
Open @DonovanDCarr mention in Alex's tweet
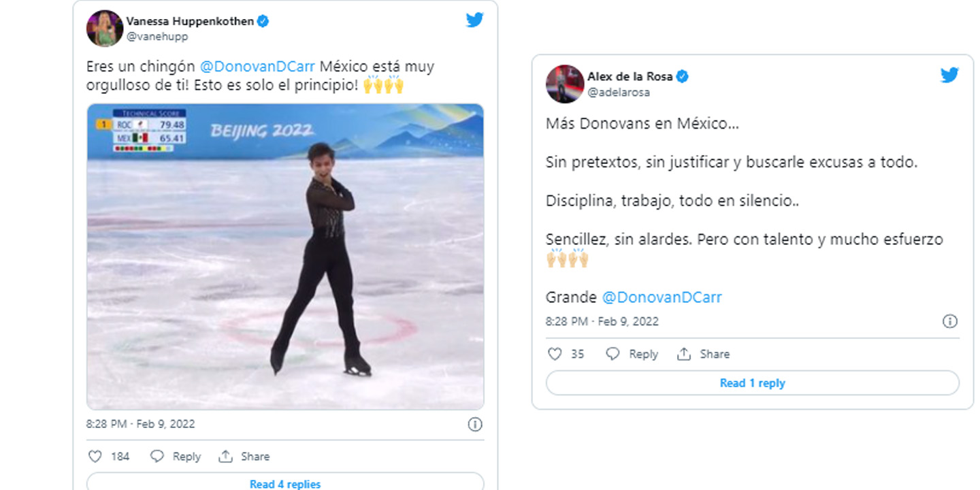coord(661,297)
